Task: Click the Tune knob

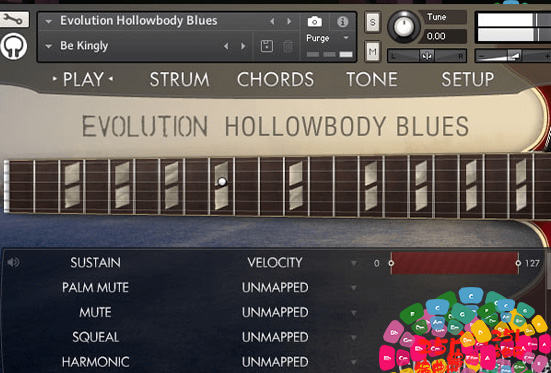Action: click(404, 27)
